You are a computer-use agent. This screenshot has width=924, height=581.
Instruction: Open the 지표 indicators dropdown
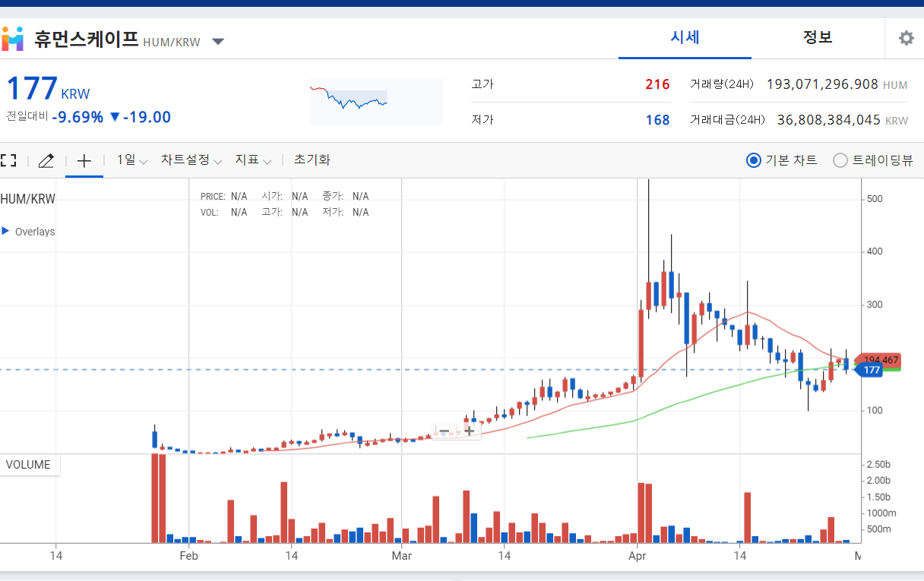[253, 160]
